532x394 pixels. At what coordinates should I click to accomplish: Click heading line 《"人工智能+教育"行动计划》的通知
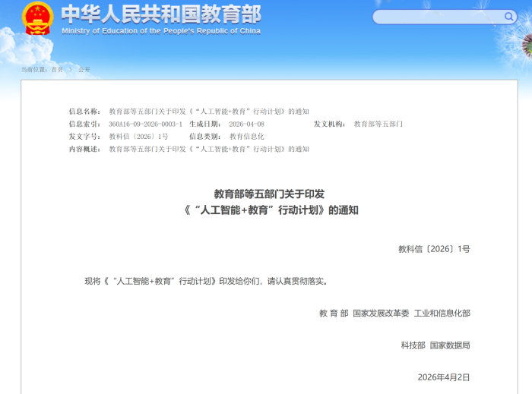[x=271, y=210]
